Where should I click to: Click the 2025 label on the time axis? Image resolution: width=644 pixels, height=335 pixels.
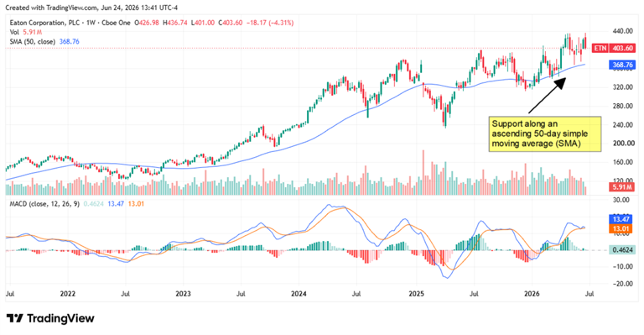tap(417, 294)
